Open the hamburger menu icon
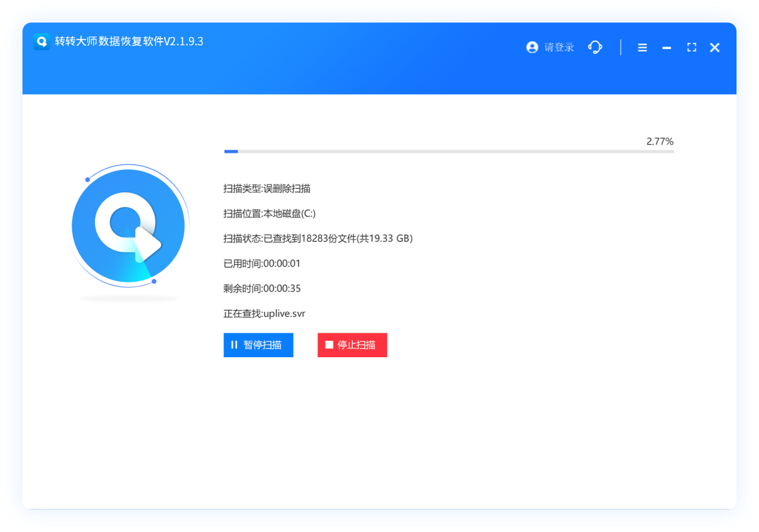 [x=642, y=48]
